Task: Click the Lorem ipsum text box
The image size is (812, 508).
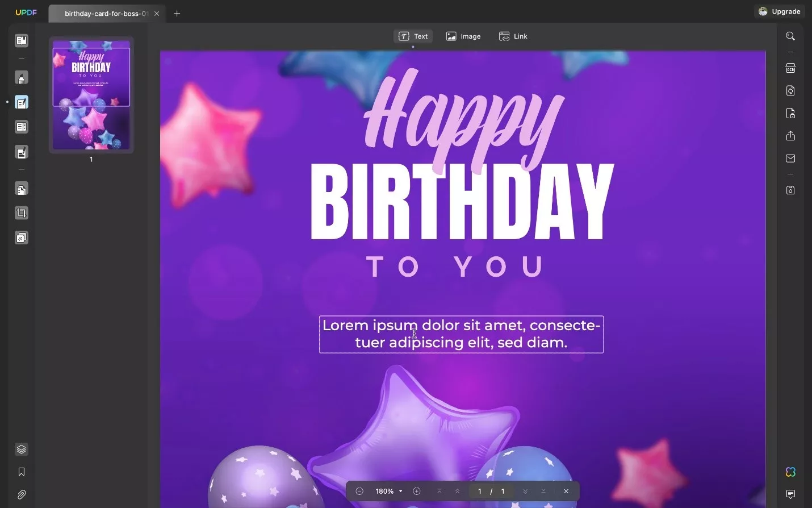Action: click(461, 334)
